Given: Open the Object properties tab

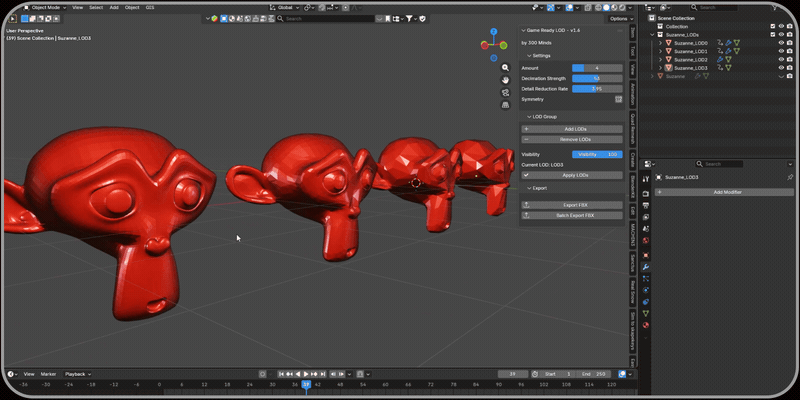Looking at the screenshot, I should pyautogui.click(x=645, y=255).
